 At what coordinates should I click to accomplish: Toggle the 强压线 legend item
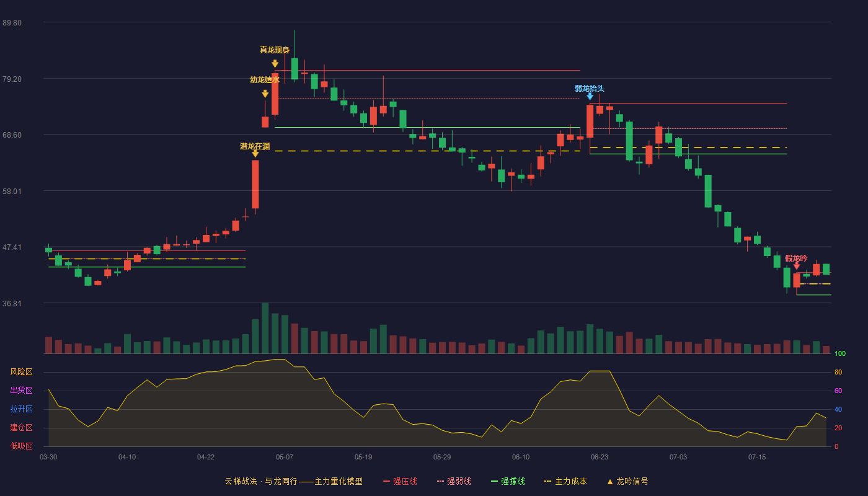400,481
